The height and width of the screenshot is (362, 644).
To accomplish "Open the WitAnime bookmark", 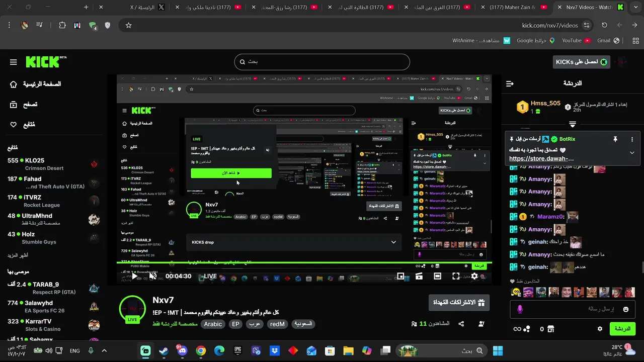I will pyautogui.click(x=481, y=40).
